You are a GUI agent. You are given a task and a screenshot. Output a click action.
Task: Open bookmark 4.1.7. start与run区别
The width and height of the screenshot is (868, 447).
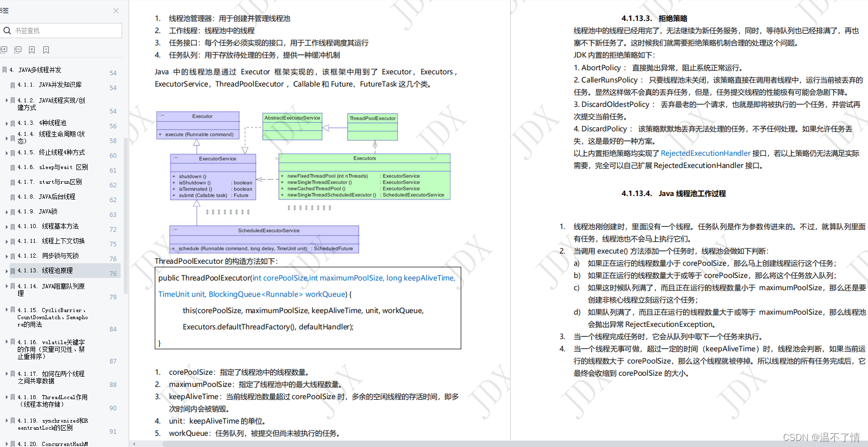pyautogui.click(x=50, y=182)
